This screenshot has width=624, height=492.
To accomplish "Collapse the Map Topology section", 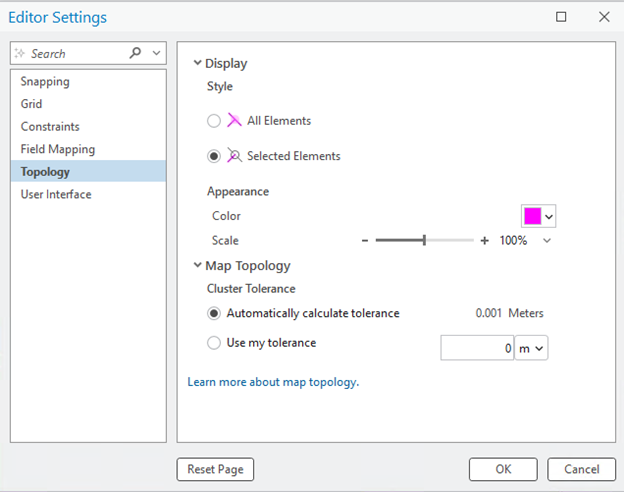I will pyautogui.click(x=197, y=266).
